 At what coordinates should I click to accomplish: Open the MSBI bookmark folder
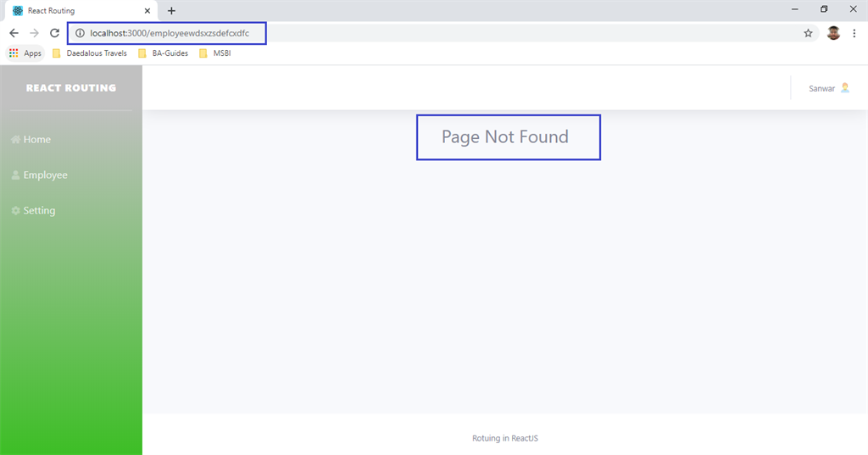click(214, 53)
